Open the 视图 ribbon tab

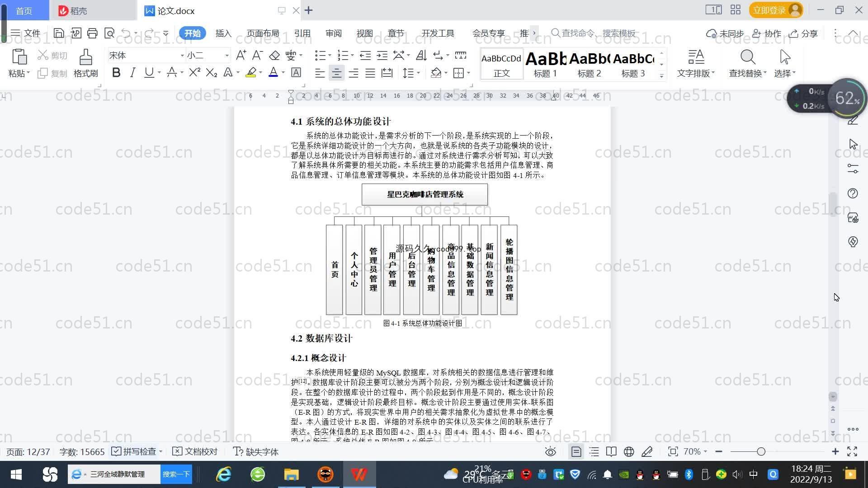click(x=364, y=33)
